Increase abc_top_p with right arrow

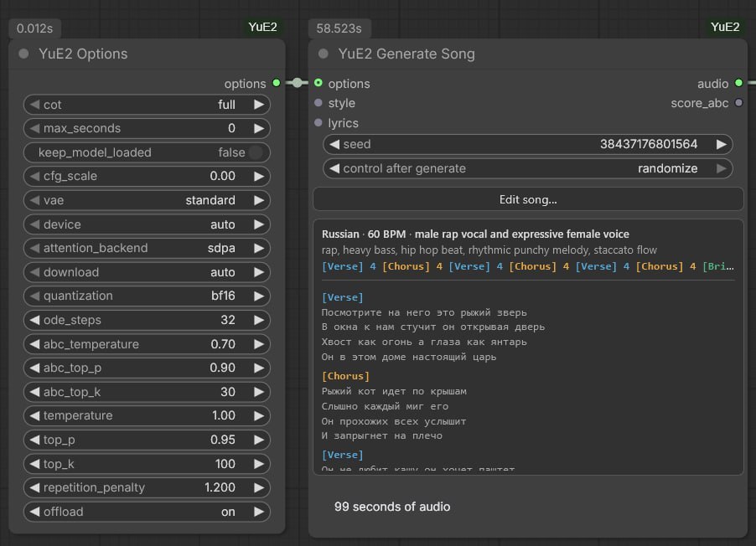(259, 368)
